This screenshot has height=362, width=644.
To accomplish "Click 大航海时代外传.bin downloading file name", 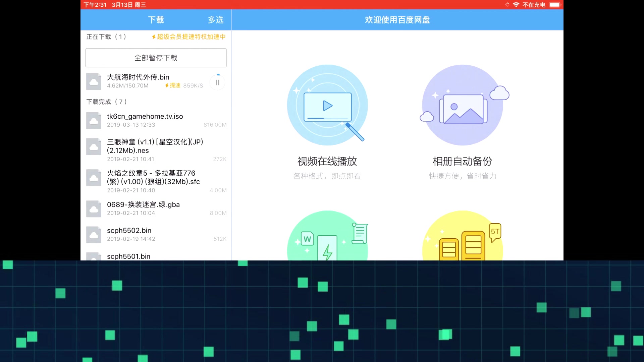I will click(138, 77).
